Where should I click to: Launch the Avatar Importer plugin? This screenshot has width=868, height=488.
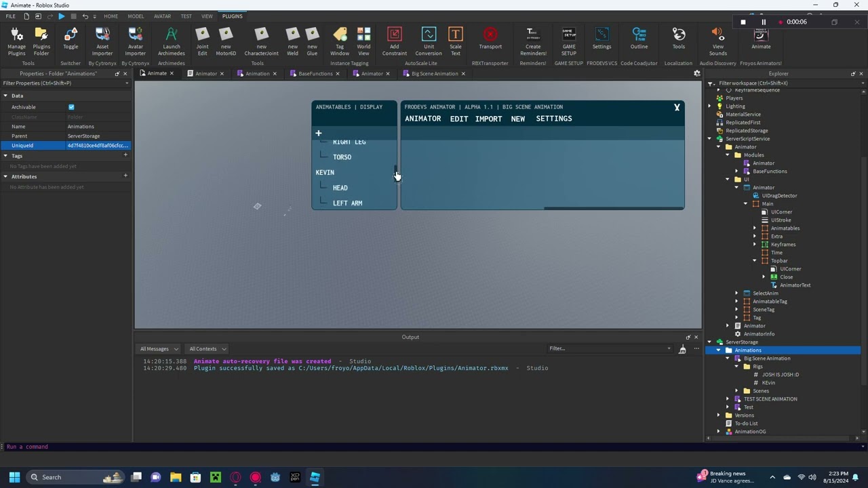(x=135, y=42)
